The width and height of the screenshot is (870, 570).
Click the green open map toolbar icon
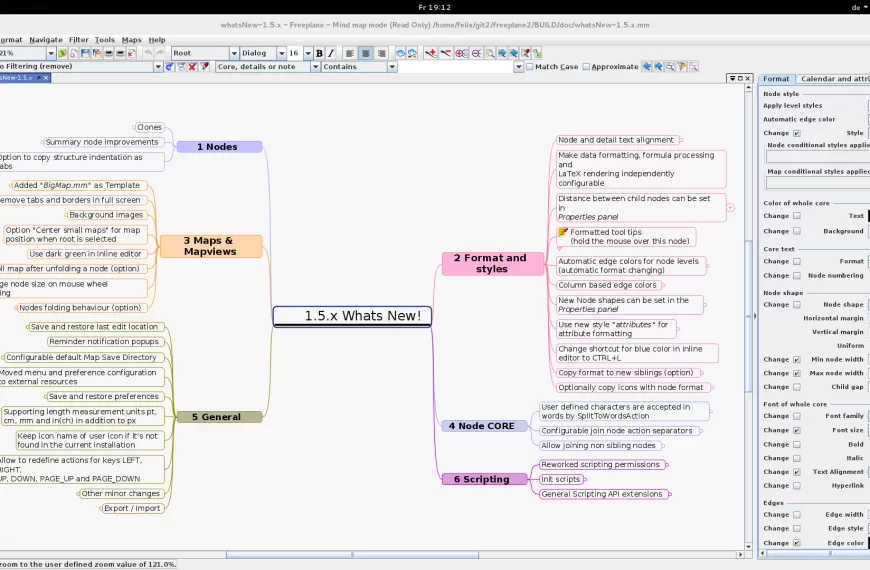62,53
